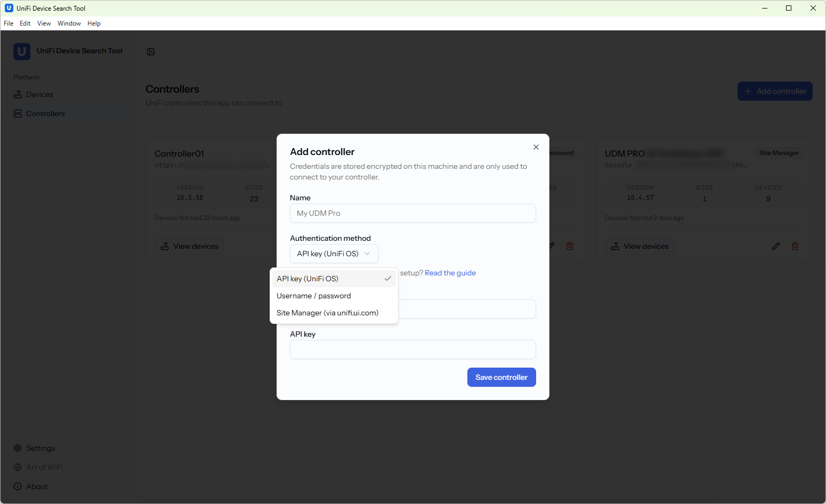Click the app icon in title bar
The height and width of the screenshot is (504, 826).
tap(9, 8)
